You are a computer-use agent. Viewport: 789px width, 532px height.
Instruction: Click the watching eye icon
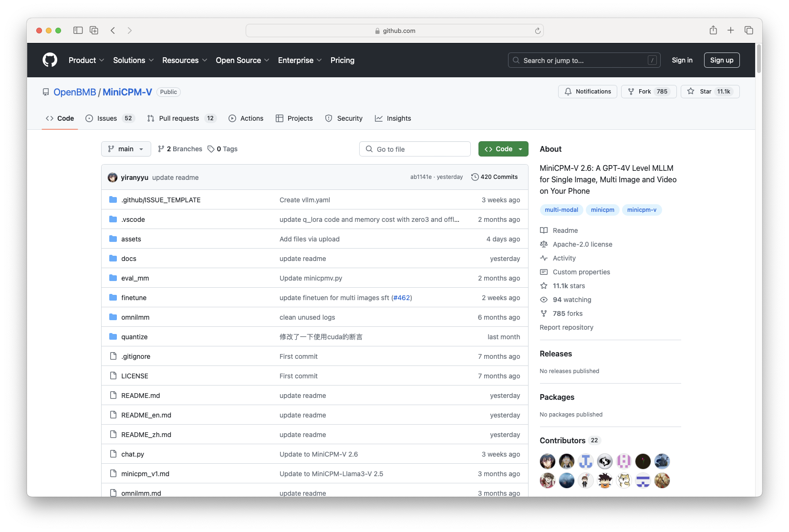coord(544,300)
